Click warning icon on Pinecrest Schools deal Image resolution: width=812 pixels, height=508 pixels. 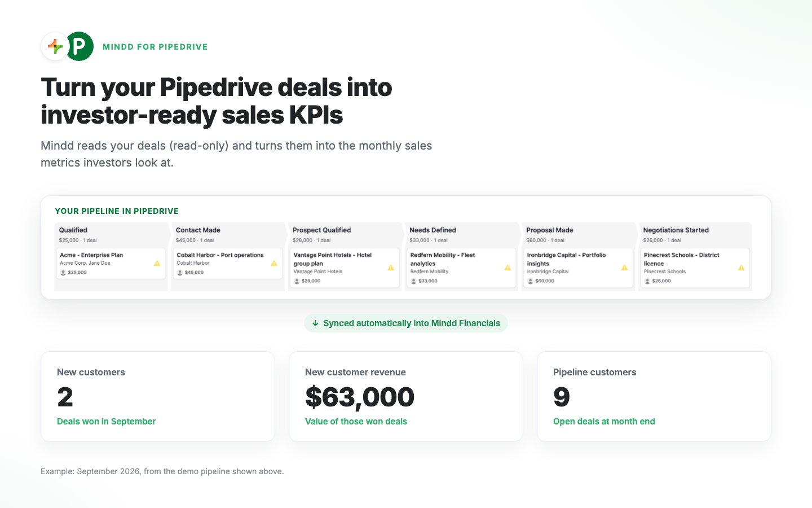(x=741, y=268)
